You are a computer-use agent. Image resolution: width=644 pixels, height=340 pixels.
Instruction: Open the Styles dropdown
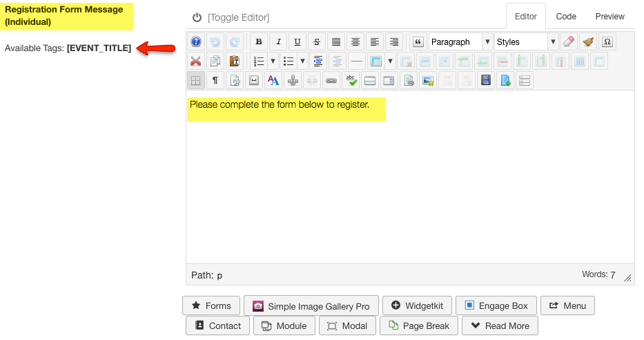[x=526, y=41]
